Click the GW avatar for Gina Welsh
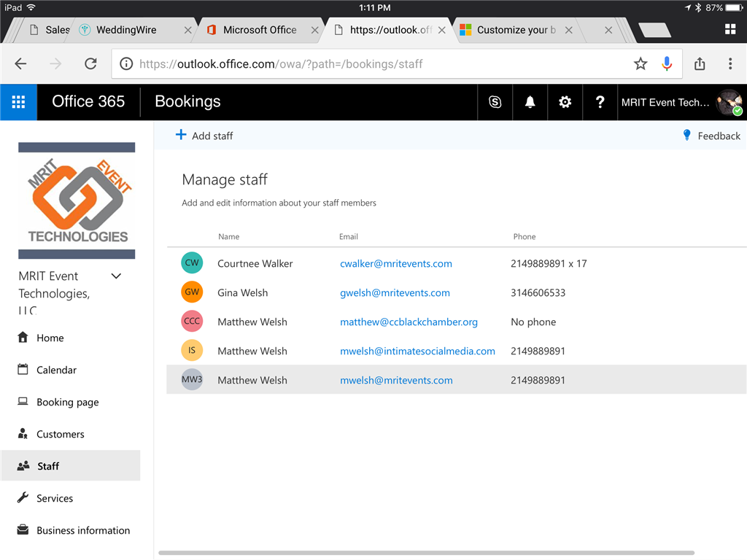 pyautogui.click(x=192, y=292)
